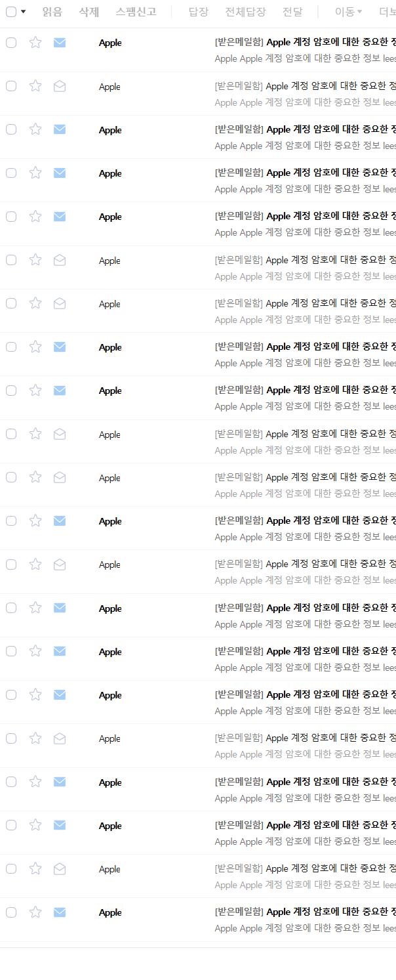
Task: Click the opened envelope icon on second email
Action: pyautogui.click(x=60, y=87)
